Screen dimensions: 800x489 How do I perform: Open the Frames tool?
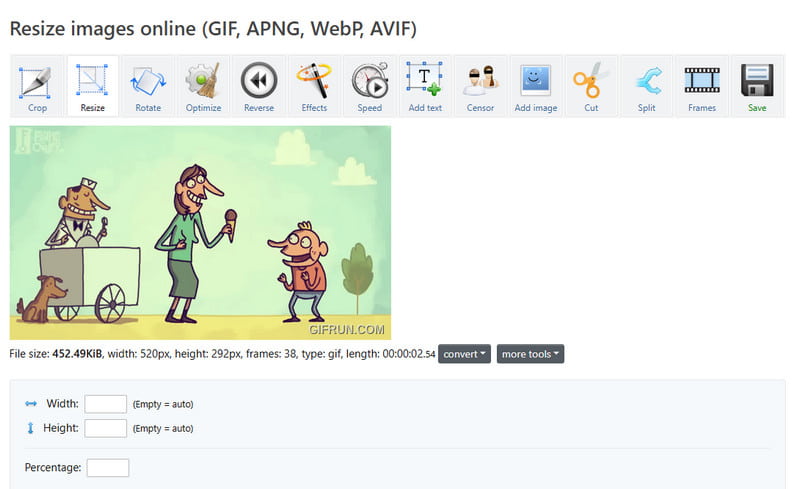coord(702,86)
